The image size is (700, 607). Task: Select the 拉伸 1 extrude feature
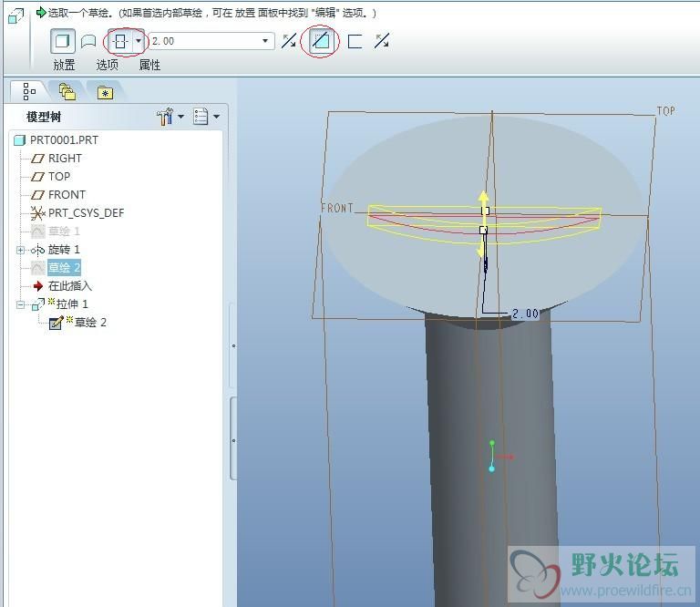point(60,304)
